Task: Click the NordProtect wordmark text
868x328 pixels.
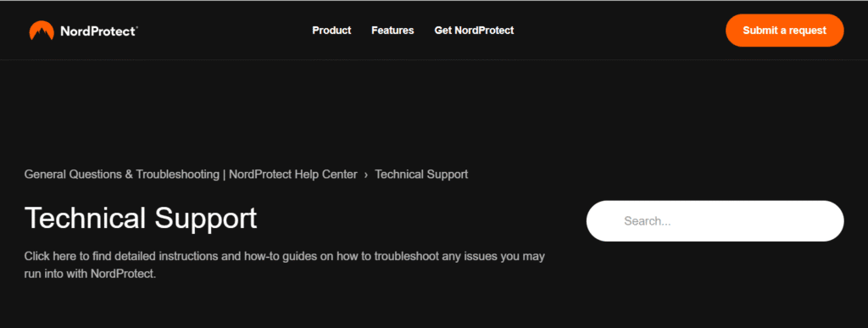Action: pyautogui.click(x=98, y=31)
